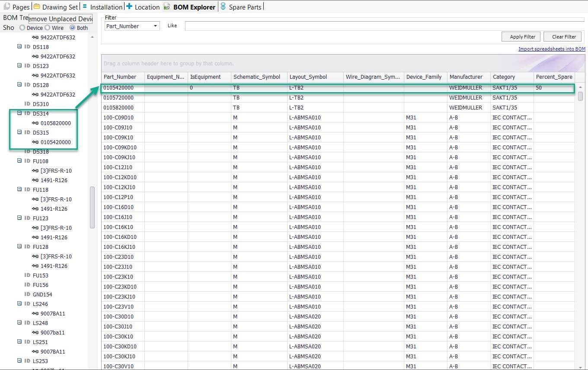Collapse the DS315 tree node
Image resolution: width=588 pixels, height=370 pixels.
click(19, 132)
